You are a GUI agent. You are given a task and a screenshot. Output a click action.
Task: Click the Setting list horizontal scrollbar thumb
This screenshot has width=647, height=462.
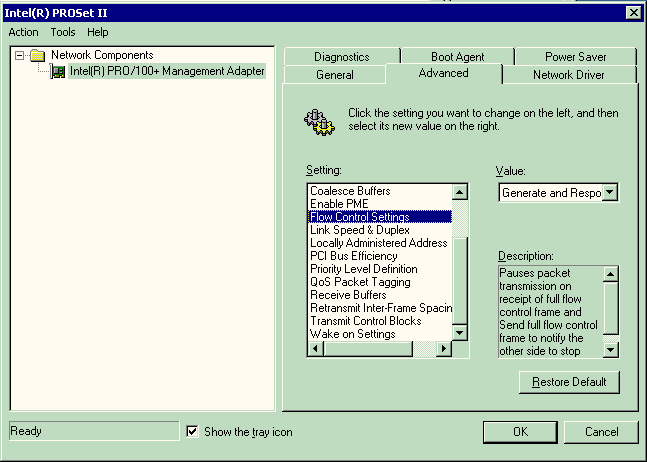[368, 349]
